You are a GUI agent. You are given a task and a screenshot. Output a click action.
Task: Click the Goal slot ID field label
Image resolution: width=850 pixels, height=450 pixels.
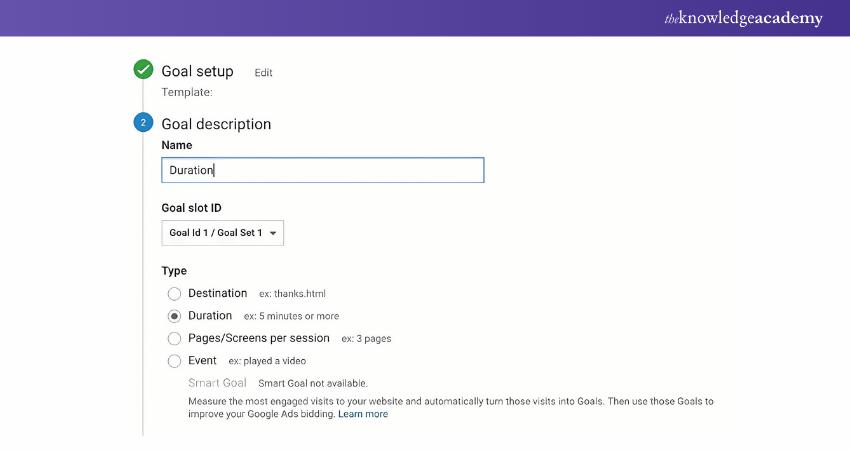click(x=191, y=208)
